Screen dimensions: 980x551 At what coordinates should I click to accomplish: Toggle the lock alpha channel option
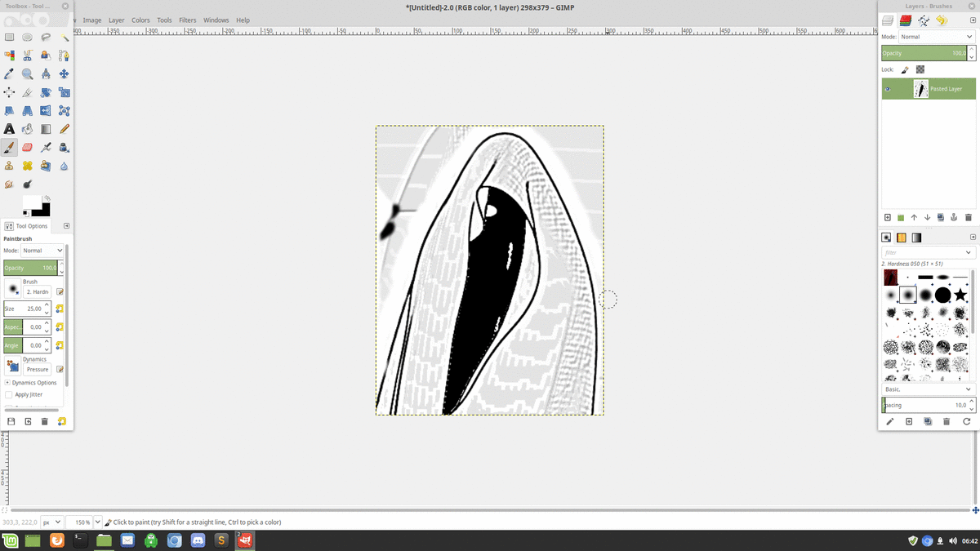(920, 70)
